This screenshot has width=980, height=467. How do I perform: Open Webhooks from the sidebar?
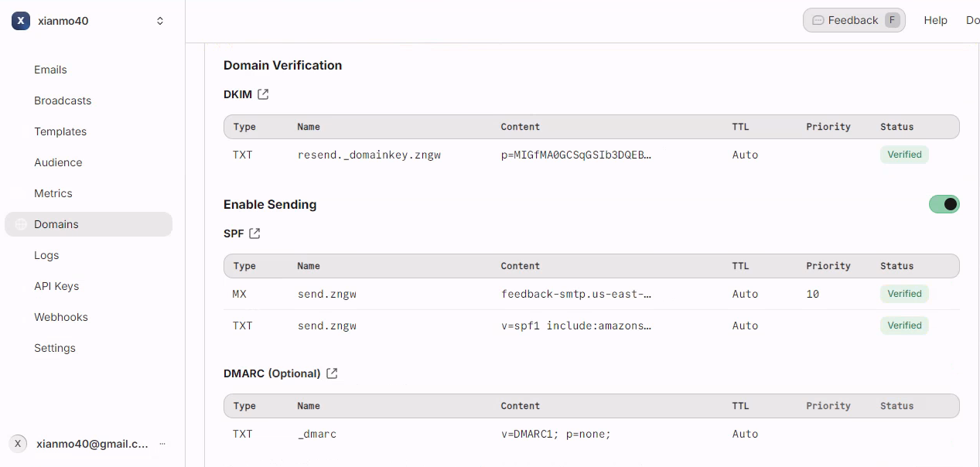tap(61, 317)
